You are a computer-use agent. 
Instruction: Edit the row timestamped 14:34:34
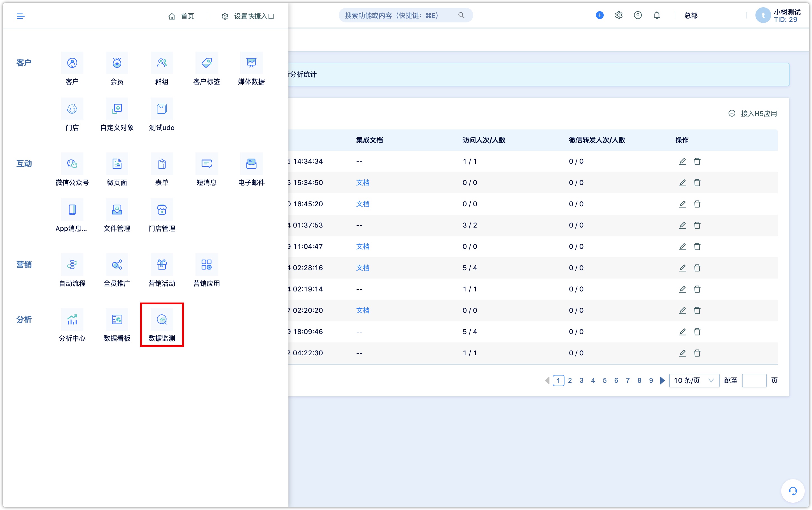click(x=682, y=161)
